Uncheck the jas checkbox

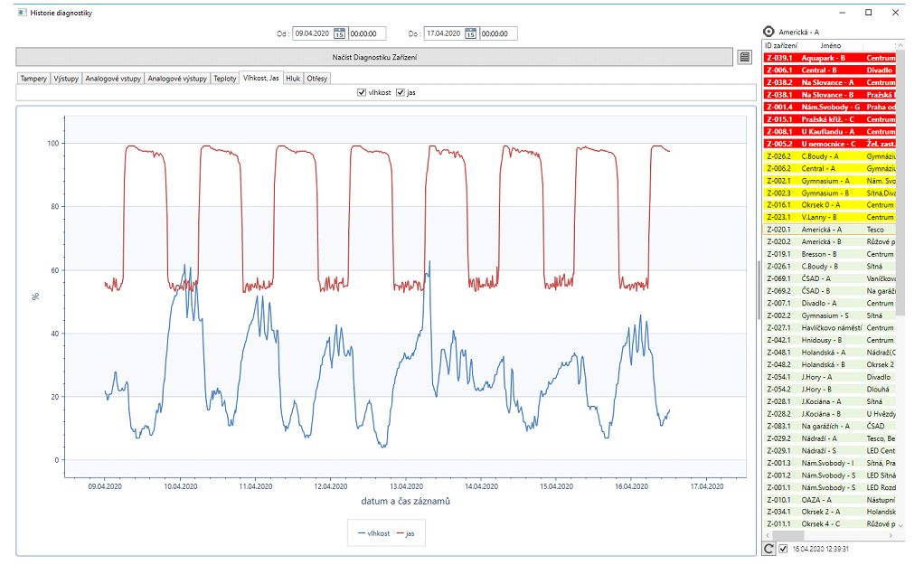pyautogui.click(x=401, y=92)
